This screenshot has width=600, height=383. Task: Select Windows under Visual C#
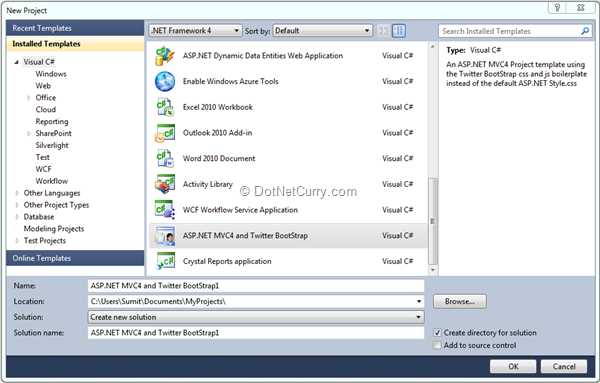pyautogui.click(x=51, y=74)
